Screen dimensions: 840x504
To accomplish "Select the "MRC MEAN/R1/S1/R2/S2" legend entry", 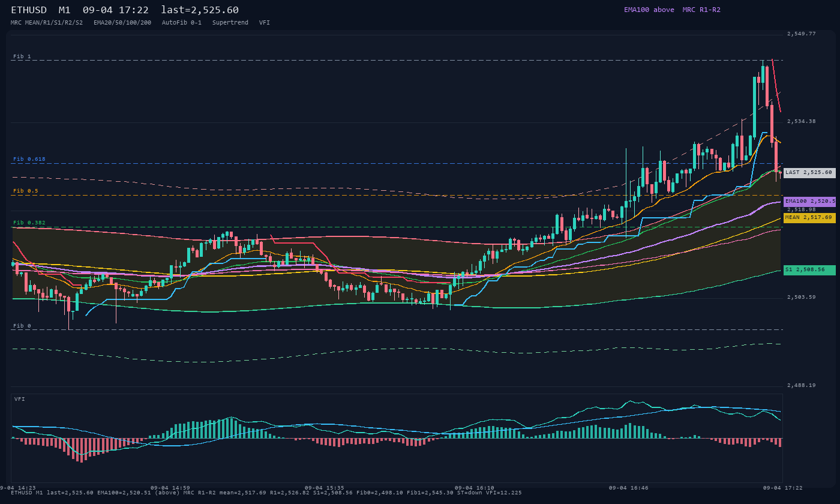I will pos(47,22).
